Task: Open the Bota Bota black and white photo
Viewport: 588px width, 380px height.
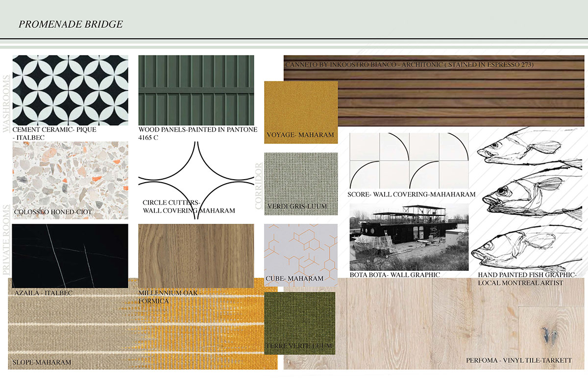Action: pyautogui.click(x=409, y=237)
